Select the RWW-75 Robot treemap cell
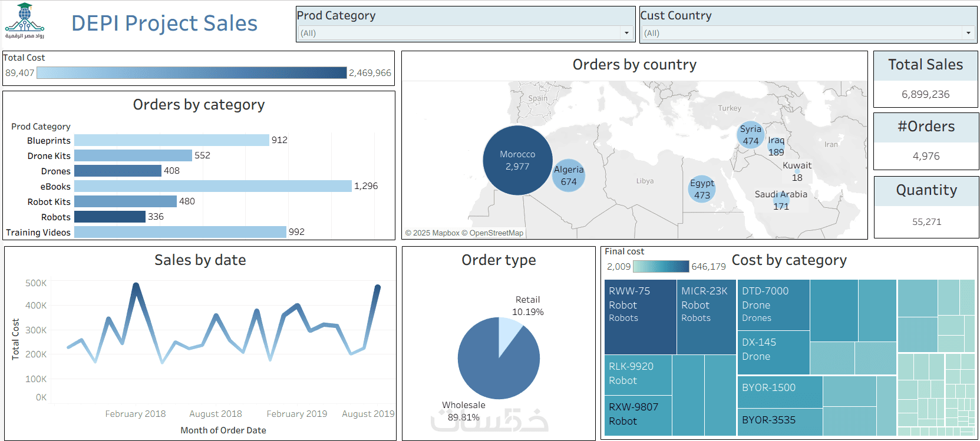This screenshot has height=441, width=980. point(641,317)
